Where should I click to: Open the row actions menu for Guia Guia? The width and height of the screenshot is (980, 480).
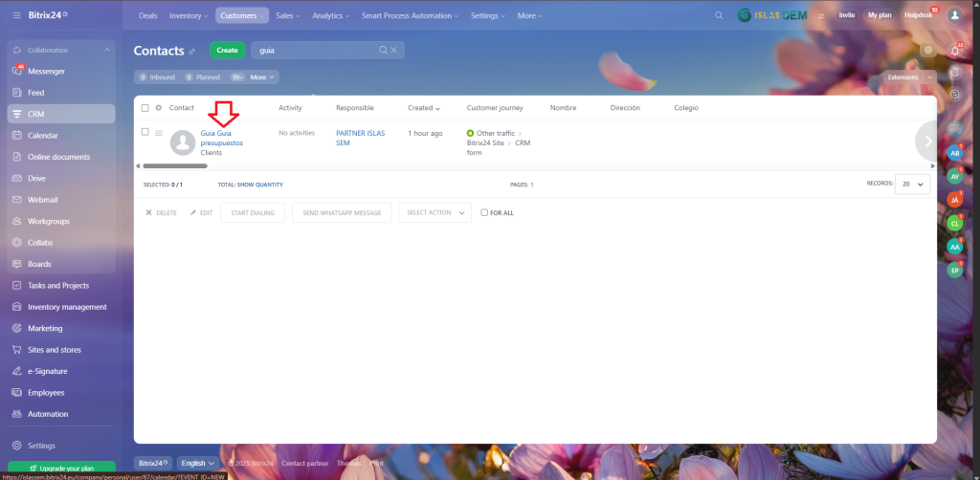coord(159,133)
